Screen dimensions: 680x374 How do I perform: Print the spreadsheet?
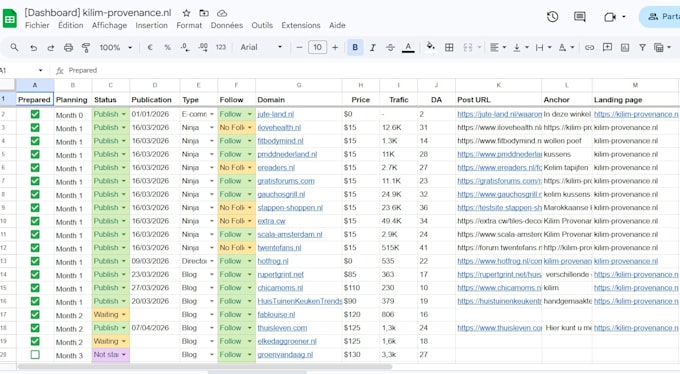click(68, 48)
